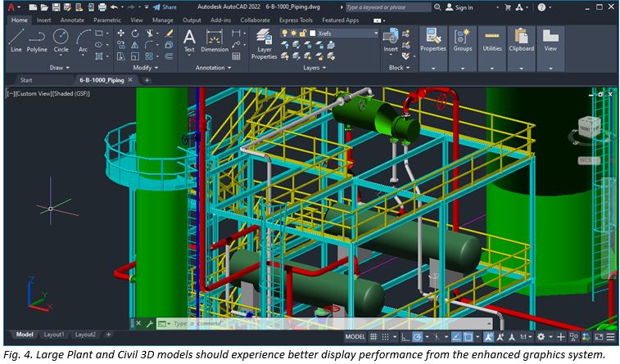Open the annotation scale 1:1 dropdown

526,337
